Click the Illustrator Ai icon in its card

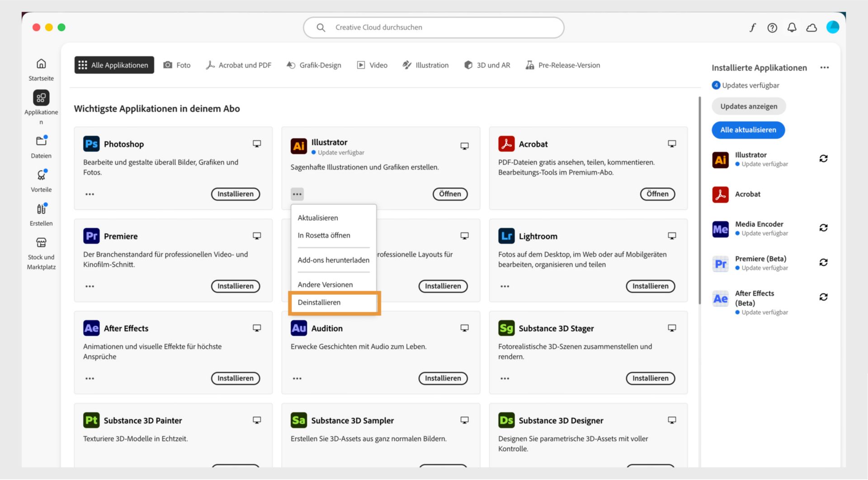pyautogui.click(x=299, y=146)
